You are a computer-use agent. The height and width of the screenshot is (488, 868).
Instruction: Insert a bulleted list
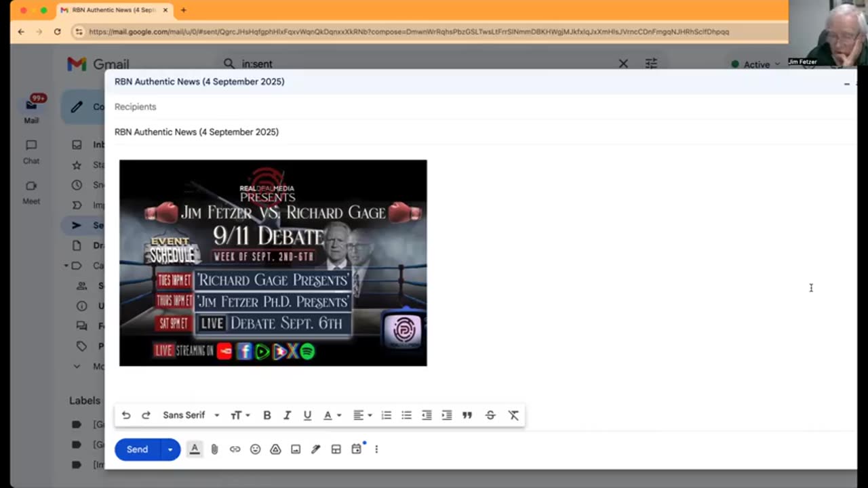tap(406, 415)
